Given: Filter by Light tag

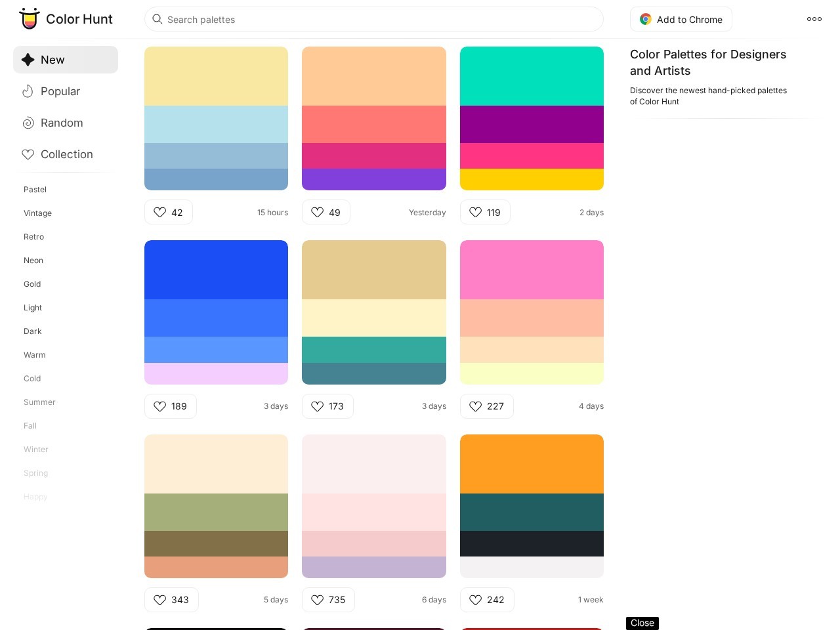Looking at the screenshot, I should click(x=33, y=308).
